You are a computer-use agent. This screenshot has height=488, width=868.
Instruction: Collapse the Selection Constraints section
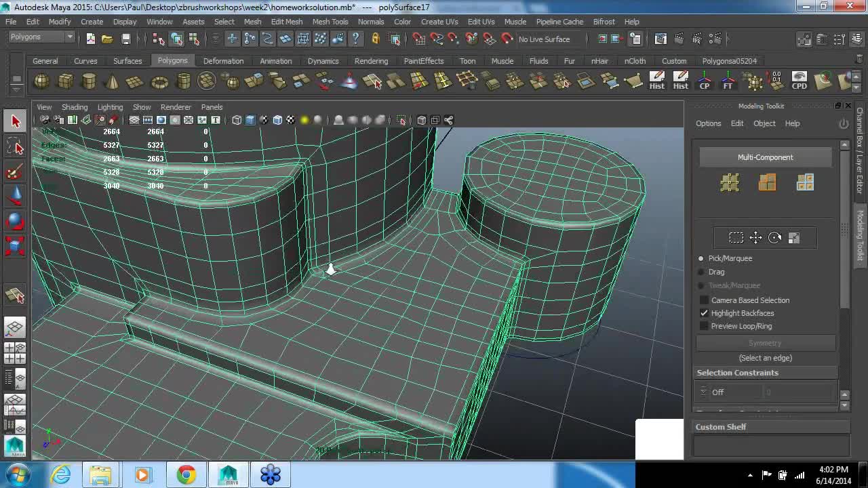[737, 373]
